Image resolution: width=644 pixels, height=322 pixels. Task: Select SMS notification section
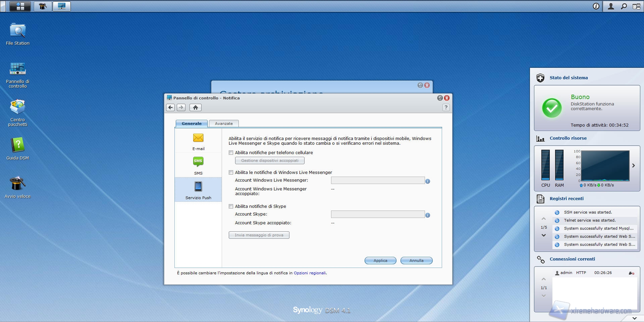198,166
